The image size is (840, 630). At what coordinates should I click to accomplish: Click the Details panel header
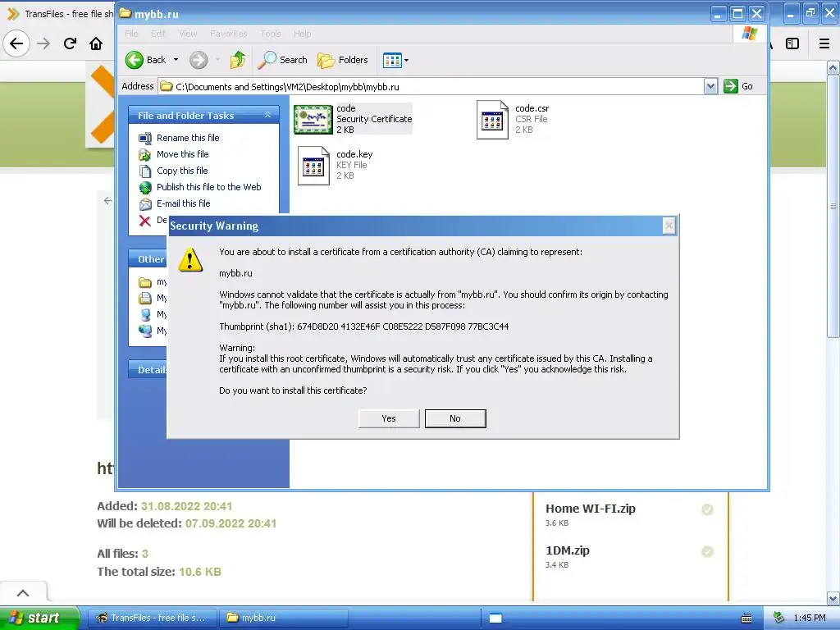(x=148, y=370)
